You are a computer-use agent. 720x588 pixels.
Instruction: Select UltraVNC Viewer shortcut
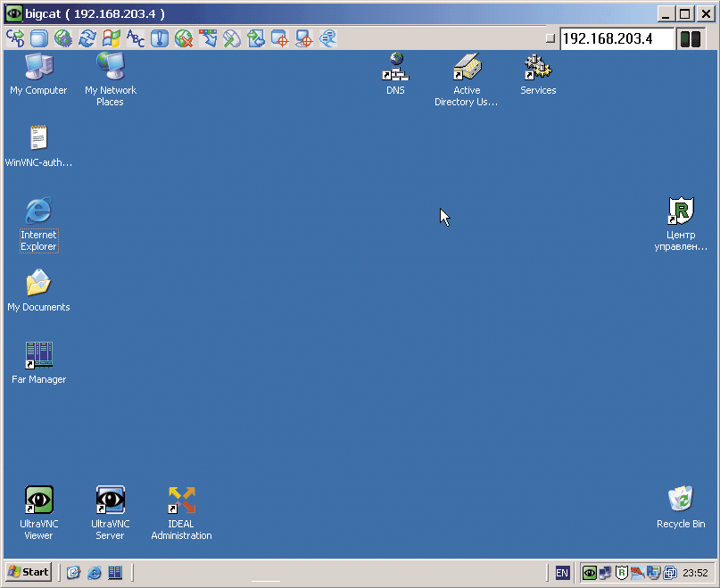pyautogui.click(x=38, y=513)
